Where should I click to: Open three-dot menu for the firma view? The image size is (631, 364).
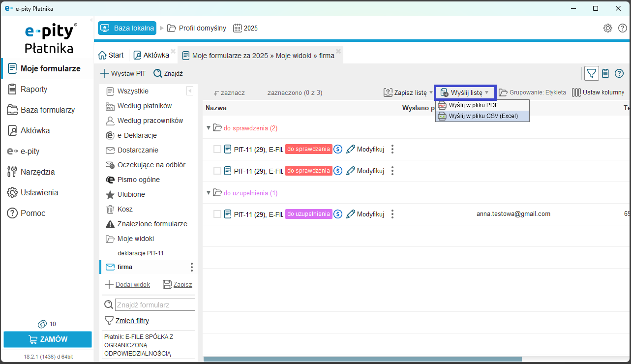pos(192,267)
